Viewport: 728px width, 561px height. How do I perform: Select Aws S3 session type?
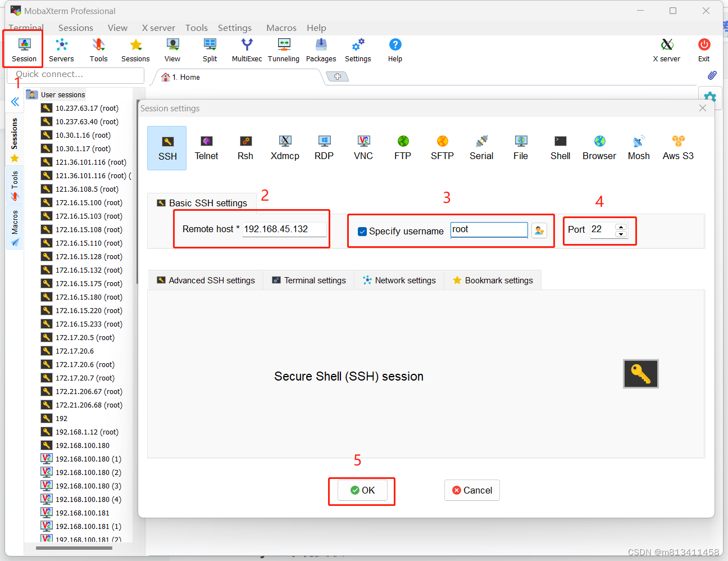[x=678, y=148]
